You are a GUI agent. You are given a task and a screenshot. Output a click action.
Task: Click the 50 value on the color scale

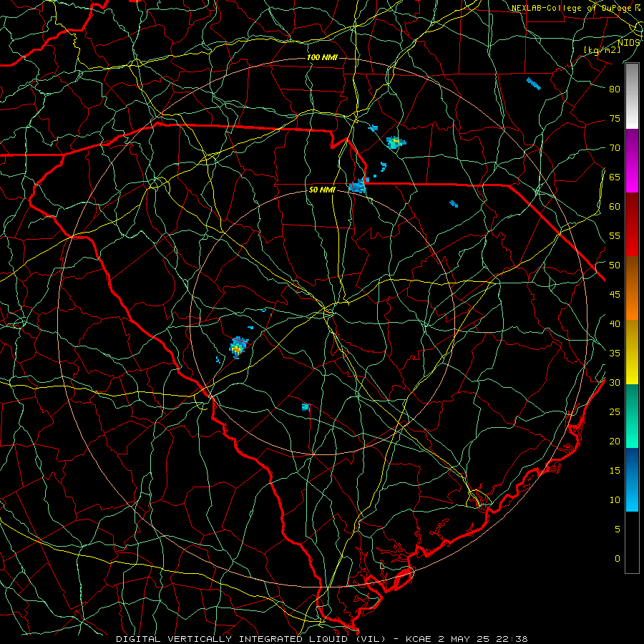(x=615, y=265)
